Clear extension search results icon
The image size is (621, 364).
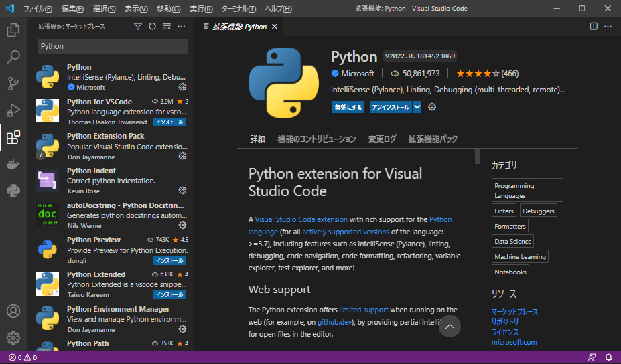pyautogui.click(x=167, y=27)
